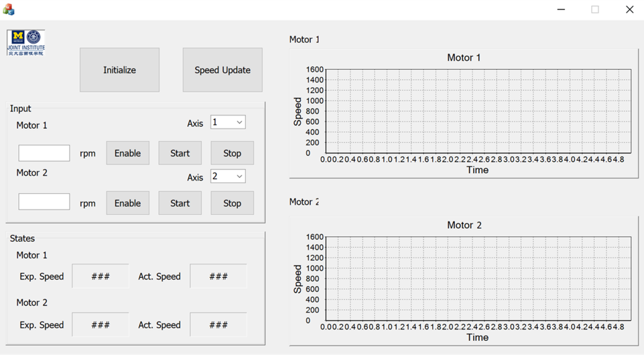The width and height of the screenshot is (644, 355).
Task: Click inside the Motor 2 speed chart
Action: pyautogui.click(x=477, y=278)
